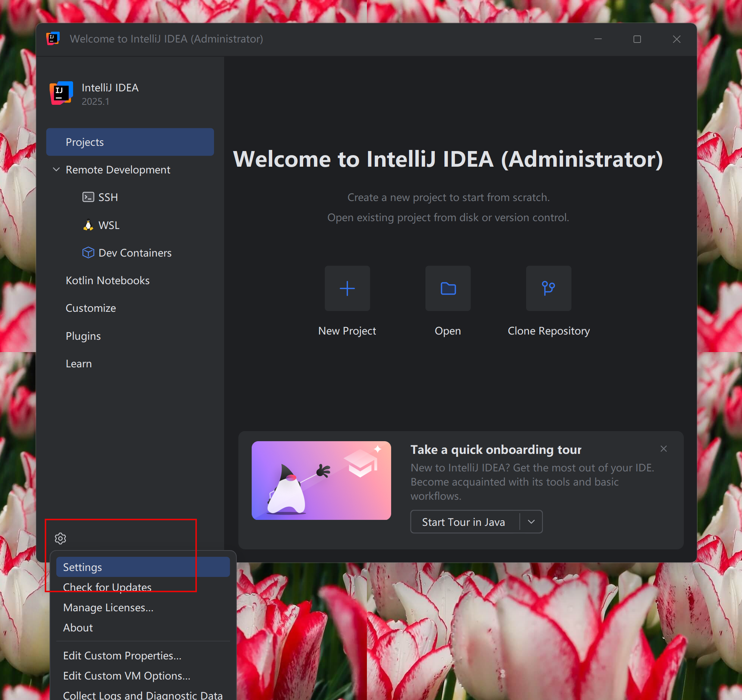Open Dev Containers cube icon entry
Screen dimensions: 742x700
click(x=134, y=253)
